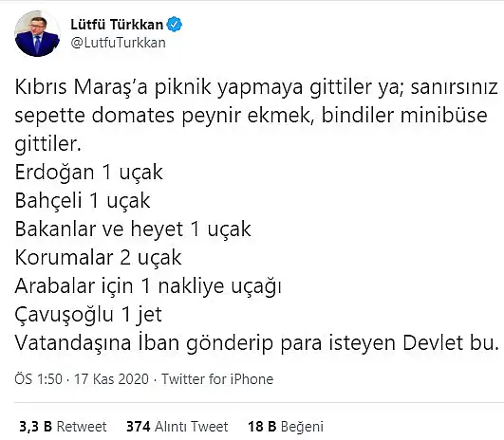View the 3,3 B Retweet list

tap(63, 427)
